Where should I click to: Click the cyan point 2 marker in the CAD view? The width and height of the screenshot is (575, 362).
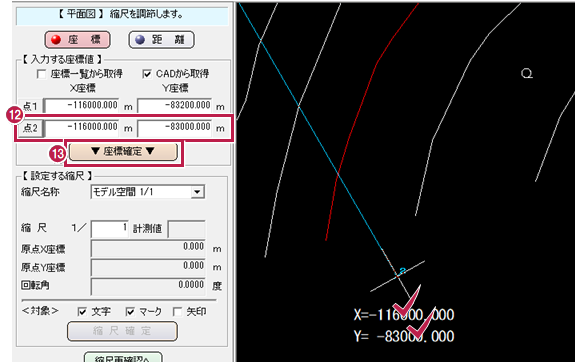[402, 271]
